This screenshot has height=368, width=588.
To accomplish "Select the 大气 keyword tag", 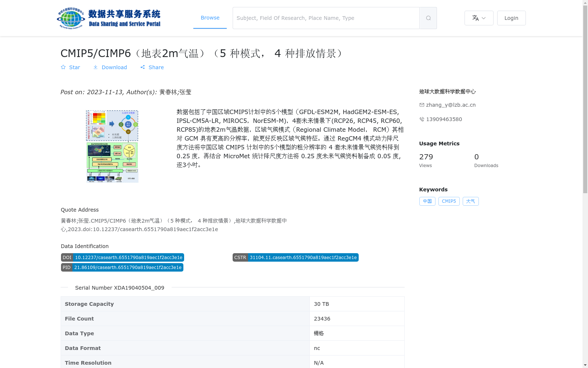I will [x=470, y=201].
